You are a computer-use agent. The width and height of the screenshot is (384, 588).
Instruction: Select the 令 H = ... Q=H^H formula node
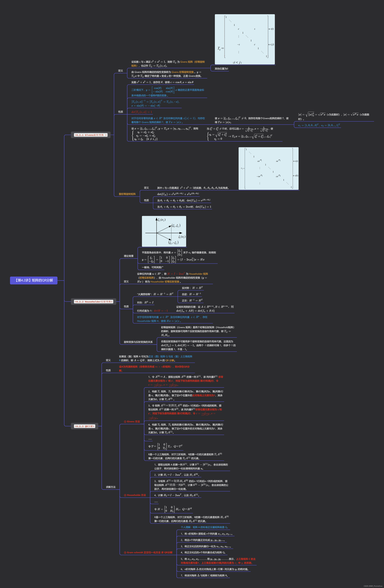173,509
